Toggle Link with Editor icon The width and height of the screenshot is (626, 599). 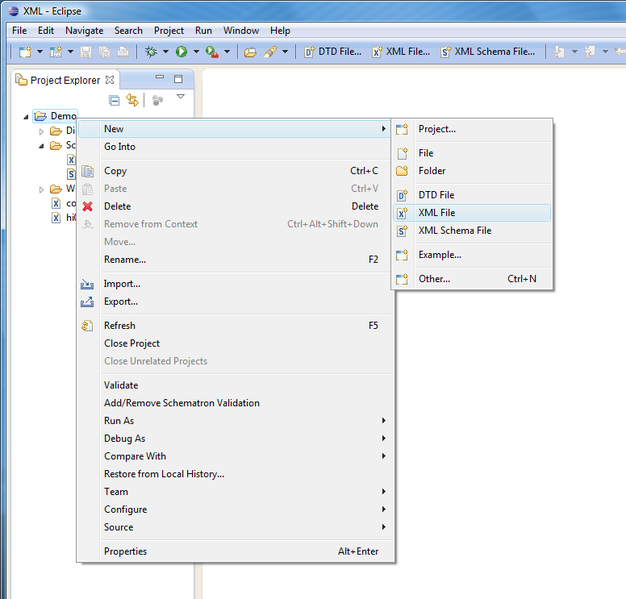[x=132, y=100]
